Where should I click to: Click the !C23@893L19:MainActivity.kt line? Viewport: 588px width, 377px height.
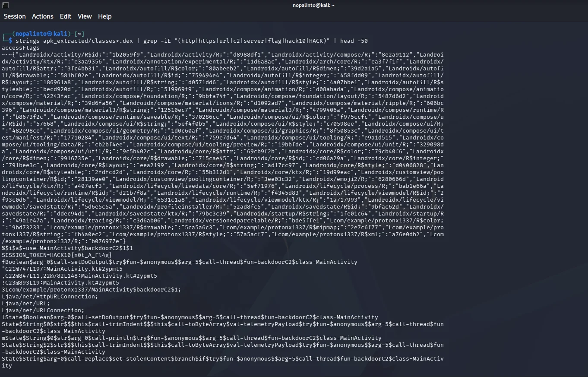60,282
